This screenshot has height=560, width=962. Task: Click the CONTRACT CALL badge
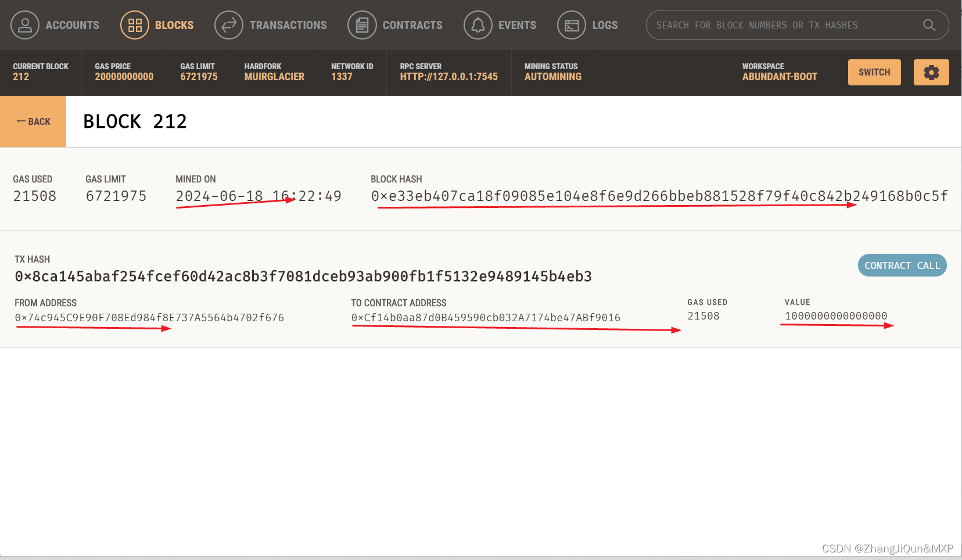coord(902,265)
